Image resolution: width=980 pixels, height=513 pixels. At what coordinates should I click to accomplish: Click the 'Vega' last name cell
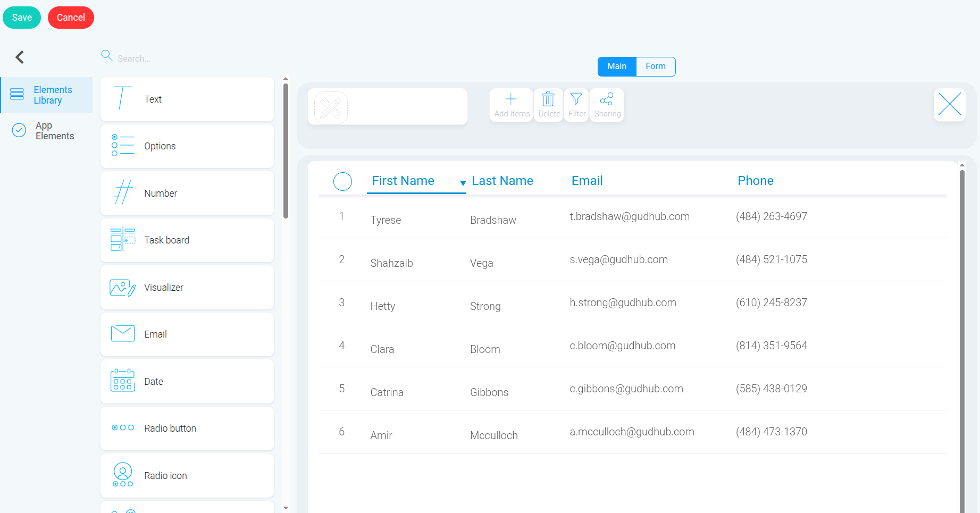coord(482,263)
